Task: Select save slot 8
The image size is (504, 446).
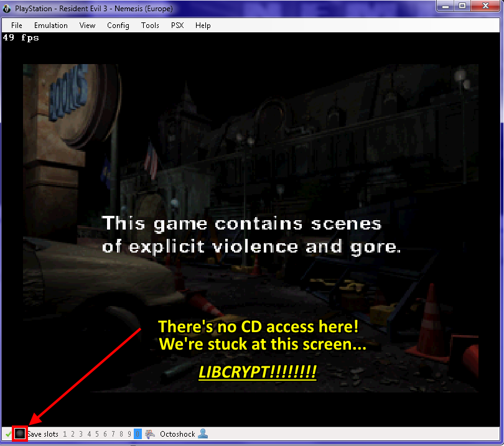Action: tap(121, 434)
